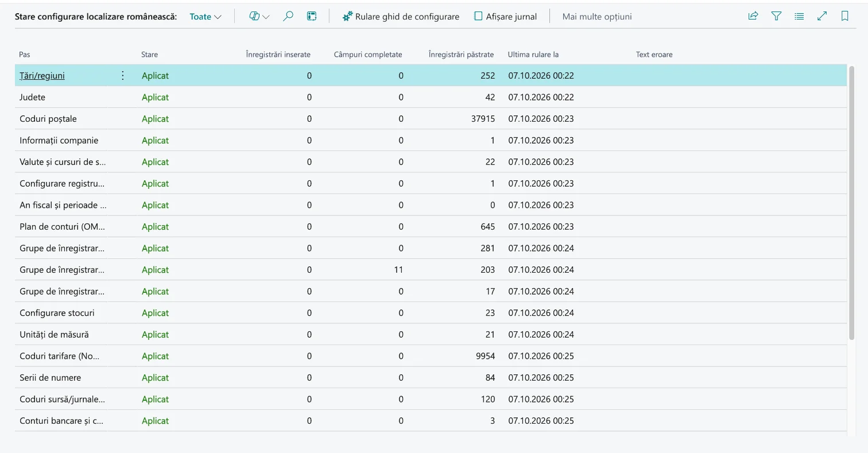Select the Informații companie row
The width and height of the screenshot is (868, 453).
tap(431, 140)
